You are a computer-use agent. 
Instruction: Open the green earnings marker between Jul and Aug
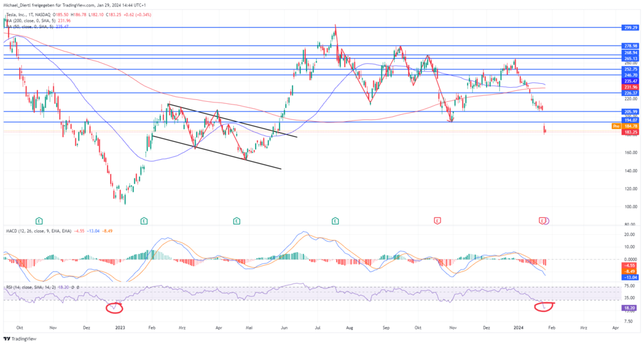click(336, 221)
